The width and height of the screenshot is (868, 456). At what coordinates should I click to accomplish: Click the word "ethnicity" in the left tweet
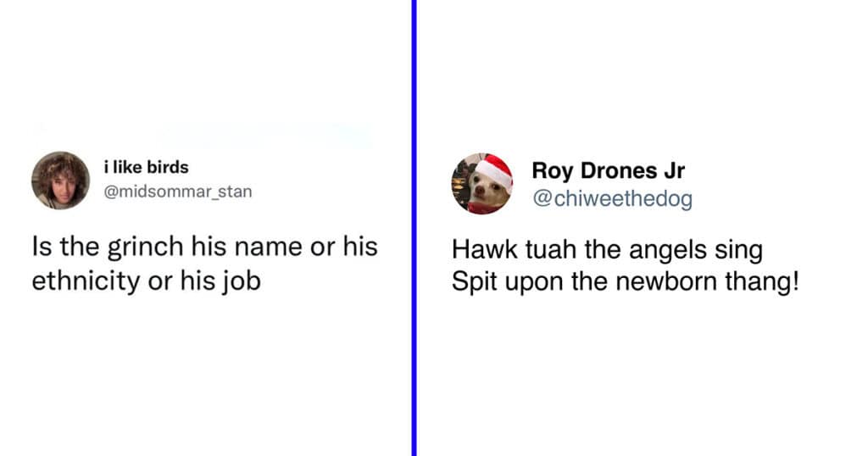(86, 281)
